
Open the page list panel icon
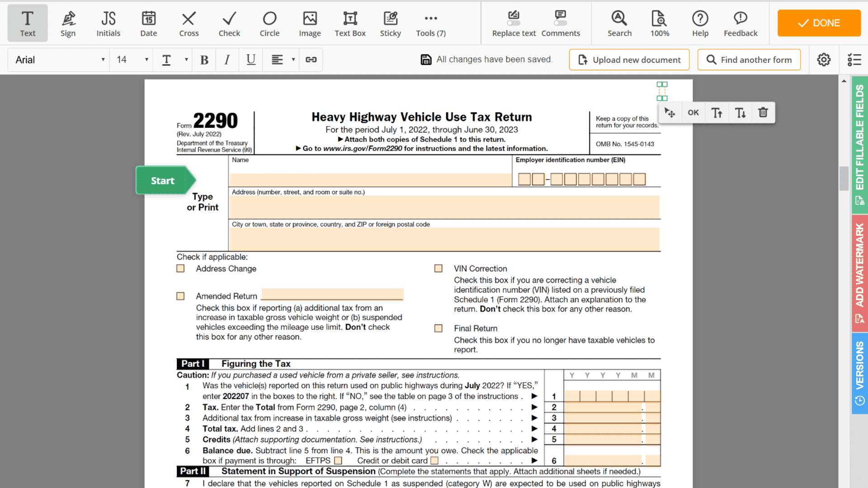854,60
